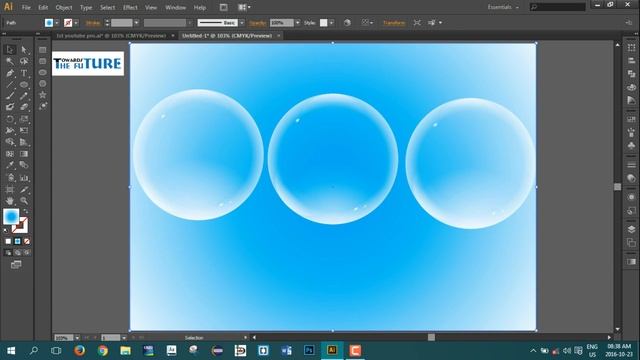The width and height of the screenshot is (640, 360).
Task: Enable Draw Inside mode
Action: click(27, 253)
